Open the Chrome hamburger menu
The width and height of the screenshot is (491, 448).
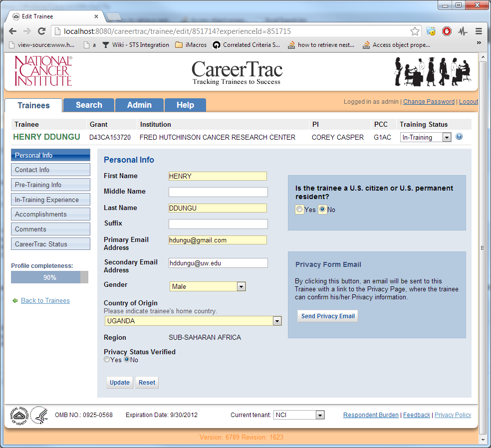(x=479, y=31)
